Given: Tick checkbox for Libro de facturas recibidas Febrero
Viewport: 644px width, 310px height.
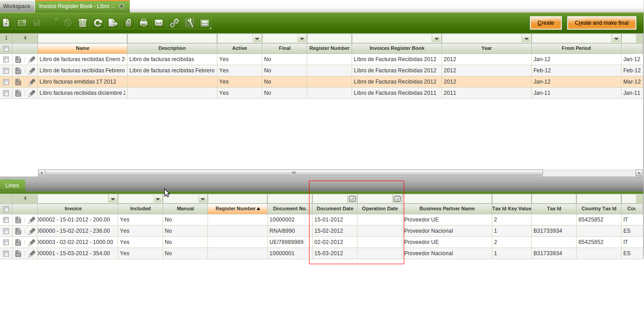Looking at the screenshot, I should point(6,71).
